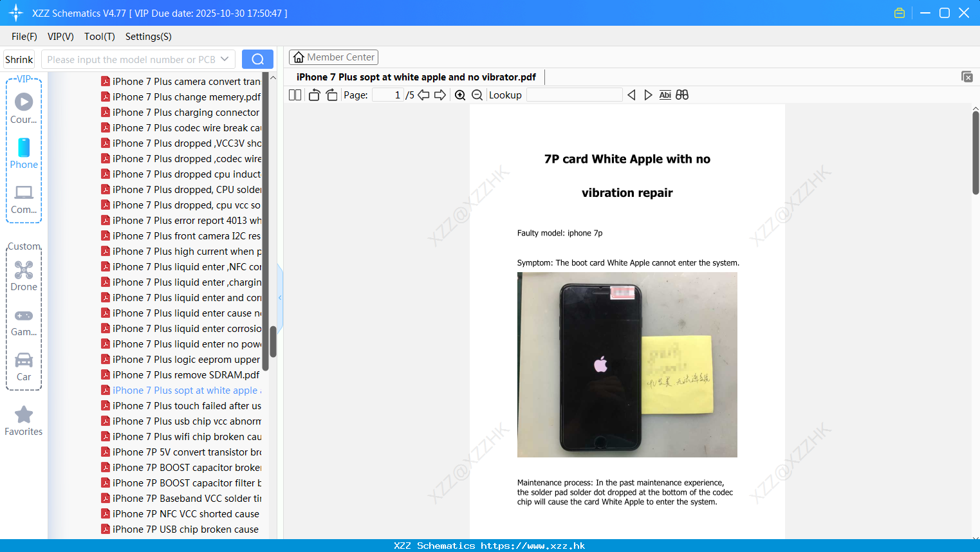Expand the model number dropdown arrow
This screenshot has width=980, height=552.
tap(225, 59)
